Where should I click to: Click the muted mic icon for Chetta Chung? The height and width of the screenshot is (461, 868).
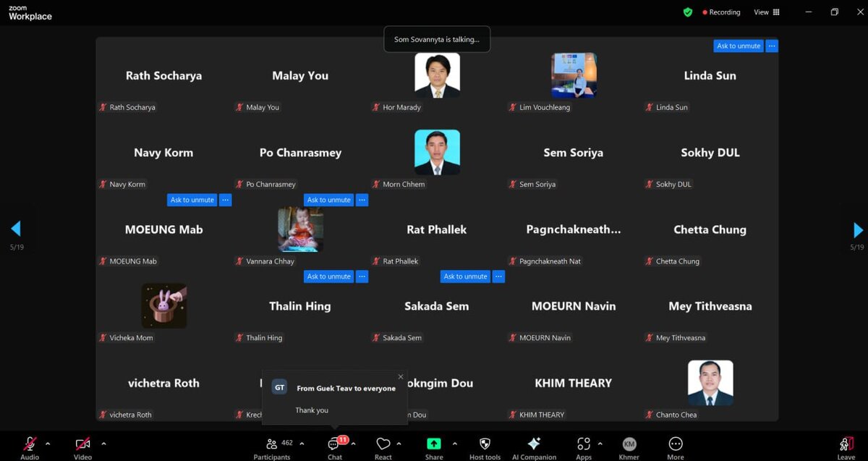tap(650, 261)
